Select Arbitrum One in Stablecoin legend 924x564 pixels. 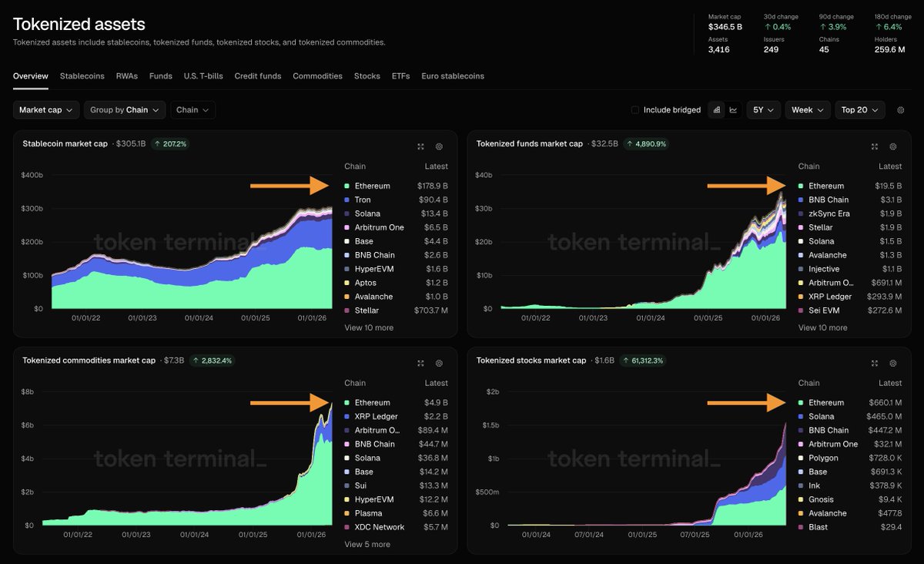tap(380, 227)
